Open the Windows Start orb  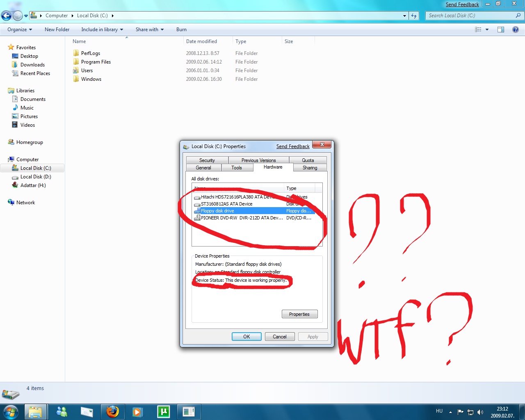click(x=11, y=411)
